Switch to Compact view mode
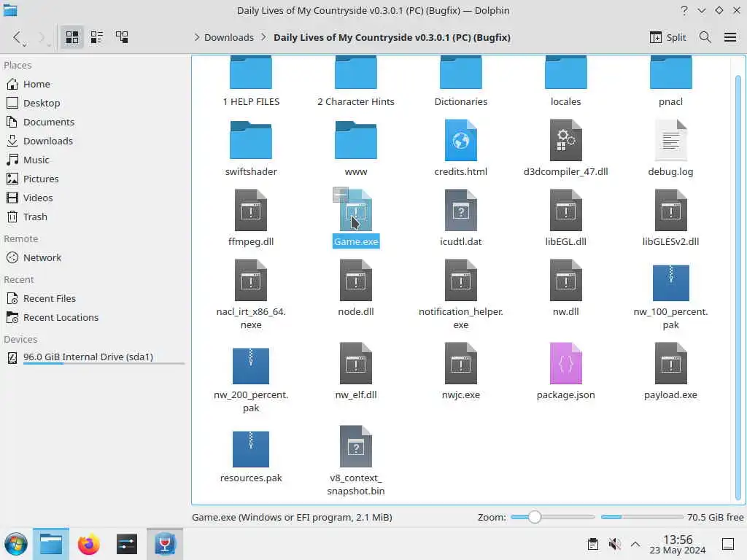747x560 pixels. click(97, 37)
